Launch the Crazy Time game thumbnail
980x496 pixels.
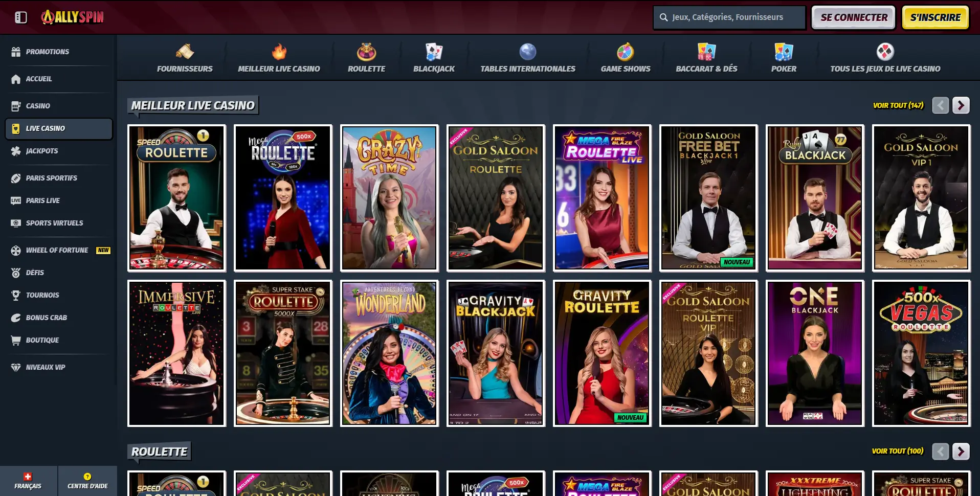389,198
